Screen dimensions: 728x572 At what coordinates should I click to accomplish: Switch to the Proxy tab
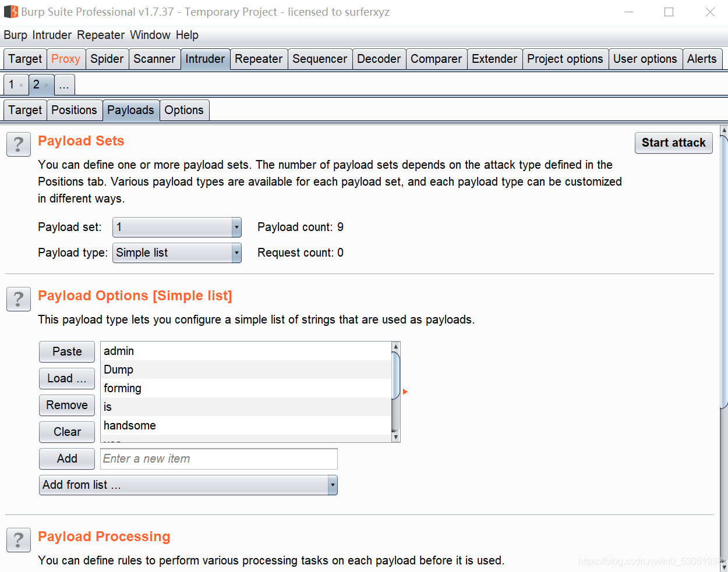click(x=66, y=59)
